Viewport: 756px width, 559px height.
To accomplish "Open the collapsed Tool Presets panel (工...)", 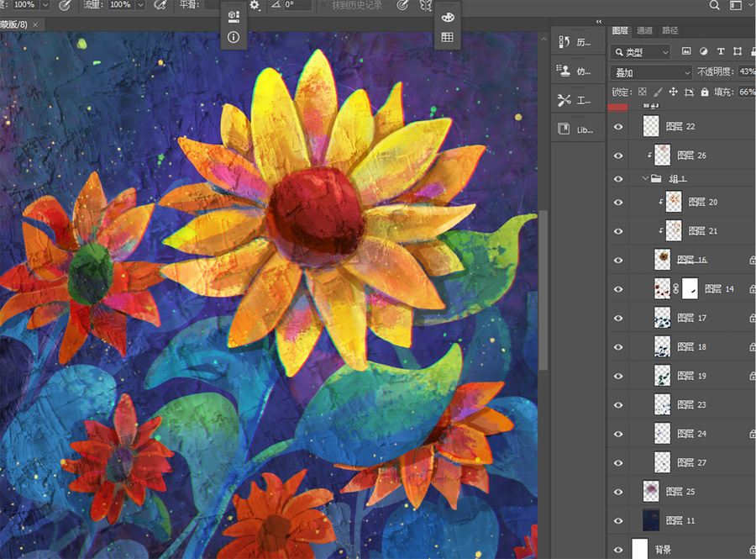I will pos(578,100).
